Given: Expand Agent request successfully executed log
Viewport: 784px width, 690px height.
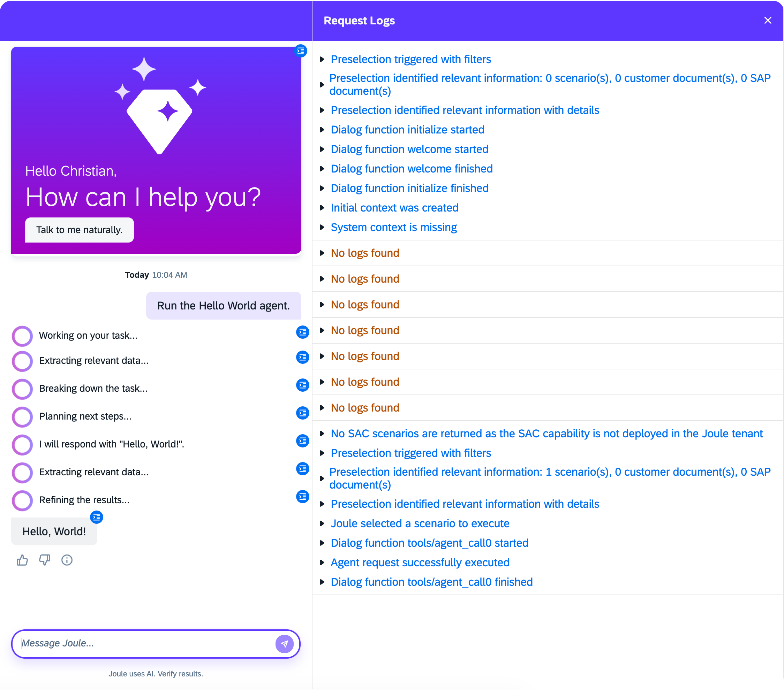Looking at the screenshot, I should (x=420, y=563).
